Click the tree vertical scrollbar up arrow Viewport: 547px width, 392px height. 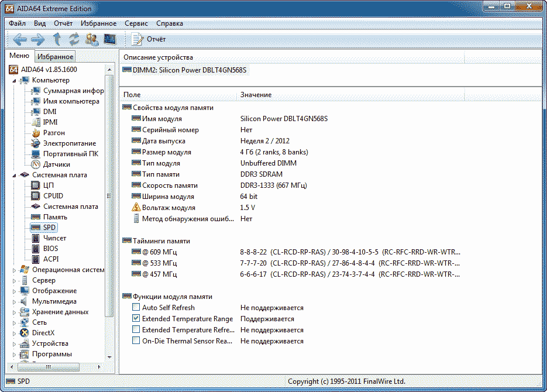tap(109, 70)
